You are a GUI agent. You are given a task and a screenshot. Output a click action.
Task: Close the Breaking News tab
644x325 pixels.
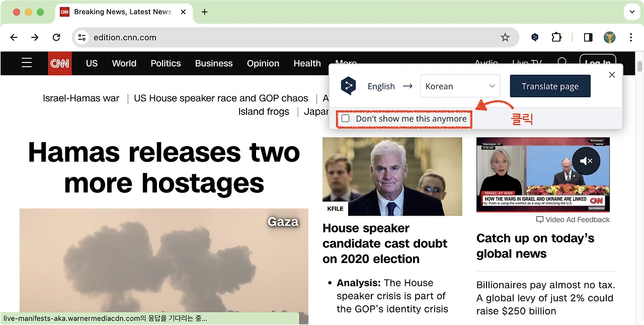tap(183, 12)
